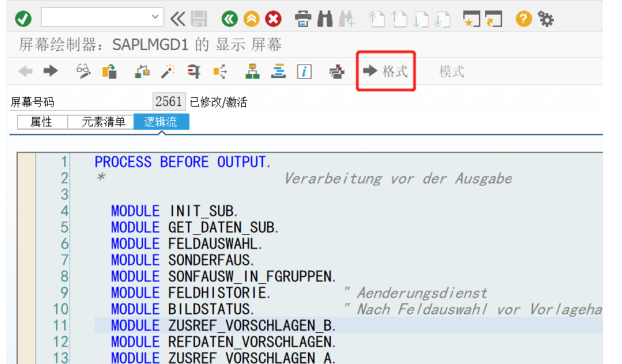Click the create shortcut icon
The width and height of the screenshot is (622, 364).
494,18
